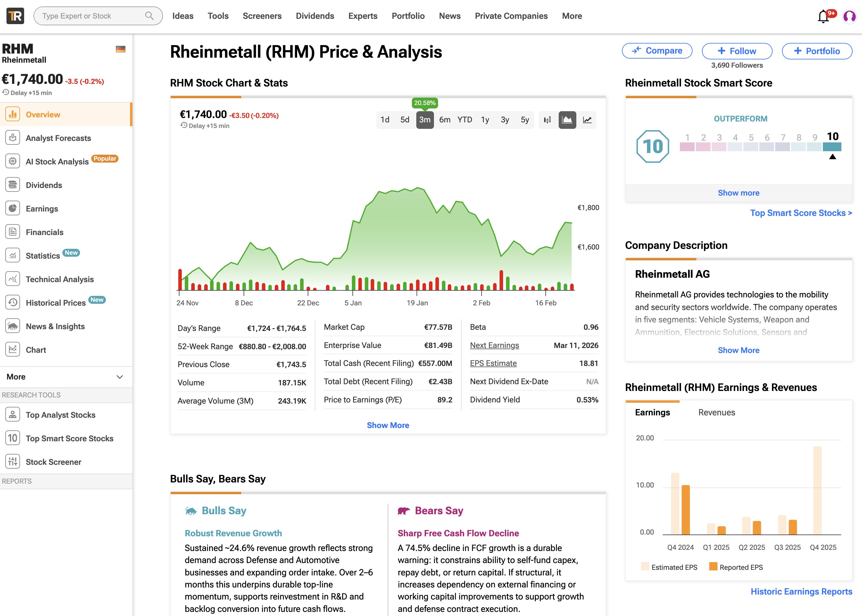Screen dimensions: 862x616
Task: Switch to the Revenues tab
Action: (x=716, y=412)
